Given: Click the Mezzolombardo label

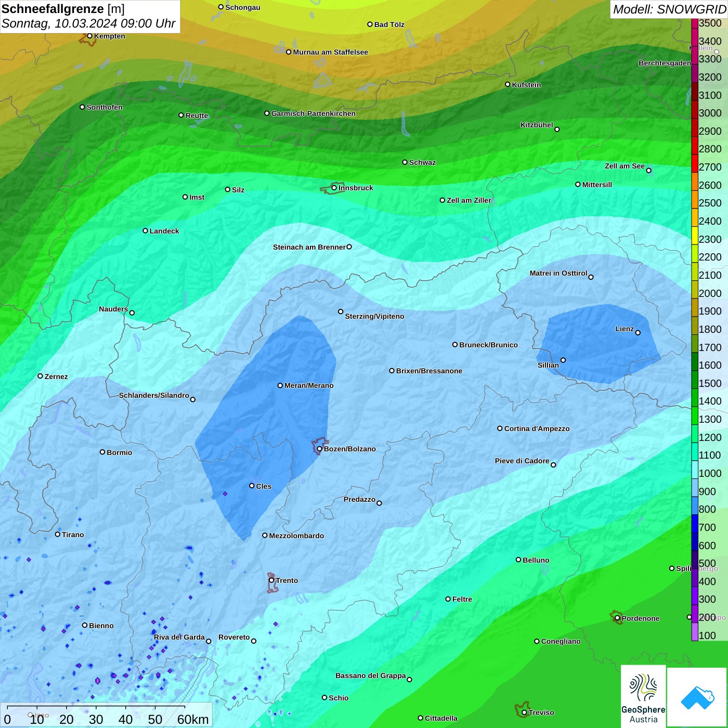Looking at the screenshot, I should click(296, 536).
